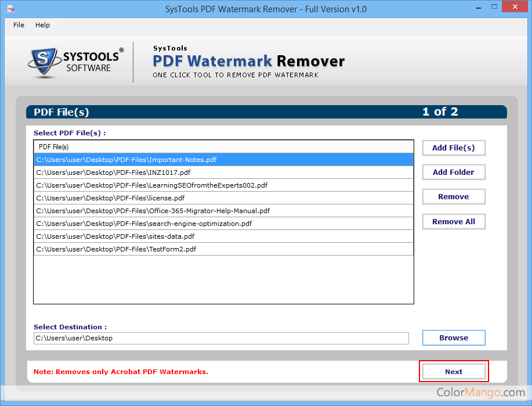This screenshot has width=532, height=406.
Task: Highlight the sites-data.pdf entry
Action: tap(115, 236)
